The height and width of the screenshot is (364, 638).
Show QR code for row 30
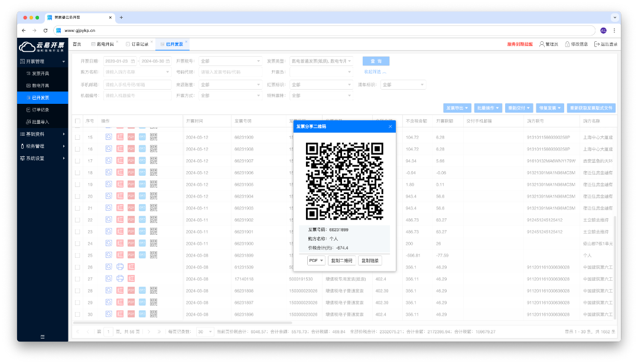pyautogui.click(x=154, y=314)
